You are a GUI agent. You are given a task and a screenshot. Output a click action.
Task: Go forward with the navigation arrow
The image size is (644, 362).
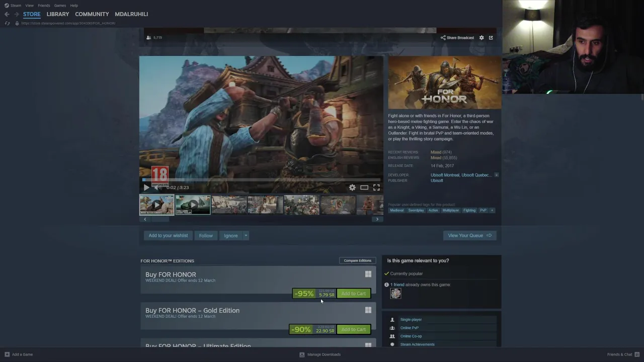[17, 14]
